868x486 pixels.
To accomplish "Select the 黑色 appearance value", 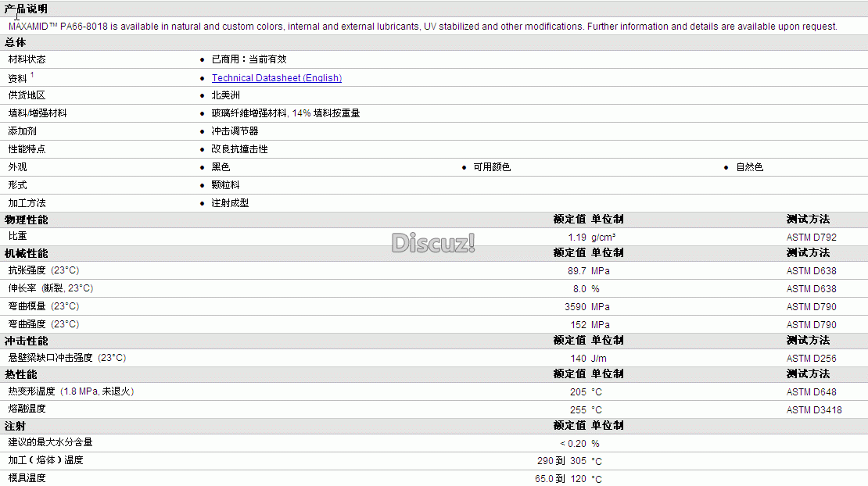I will click(221, 167).
